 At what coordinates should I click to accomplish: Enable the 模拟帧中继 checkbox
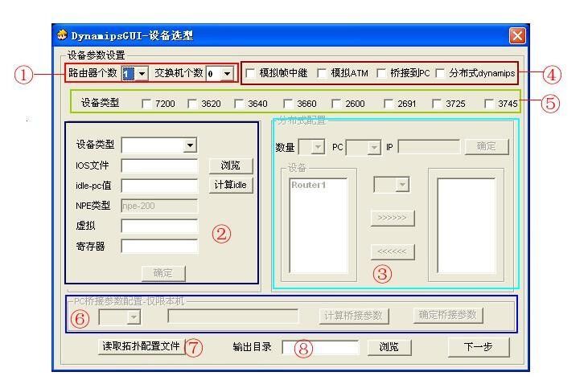pos(250,73)
